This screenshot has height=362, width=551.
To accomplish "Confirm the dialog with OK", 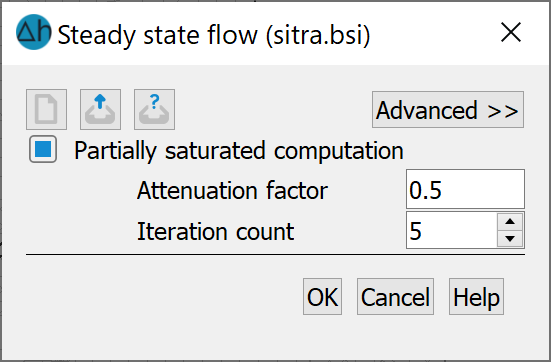I will tap(323, 297).
